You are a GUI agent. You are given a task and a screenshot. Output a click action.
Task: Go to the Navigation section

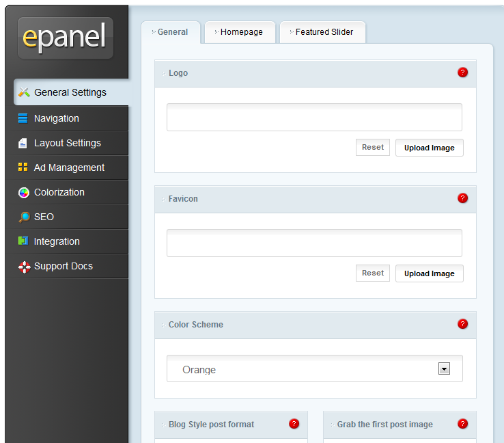tap(67, 118)
